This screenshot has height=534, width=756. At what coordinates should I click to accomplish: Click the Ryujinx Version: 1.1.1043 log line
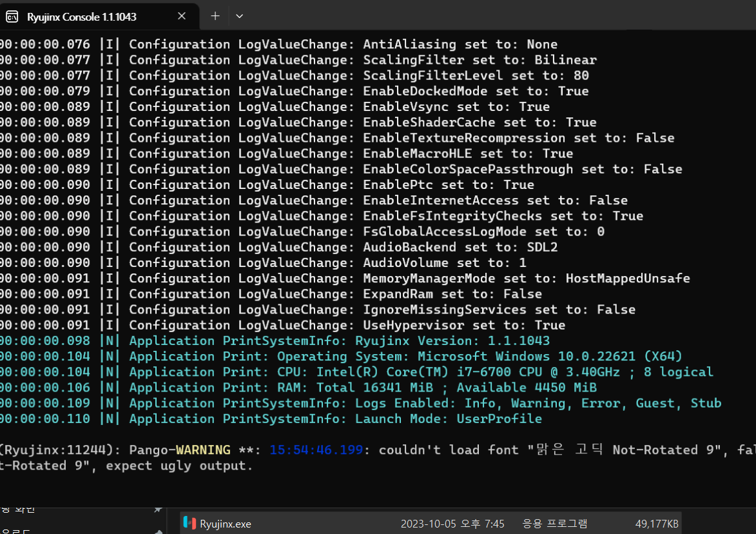[x=275, y=341]
